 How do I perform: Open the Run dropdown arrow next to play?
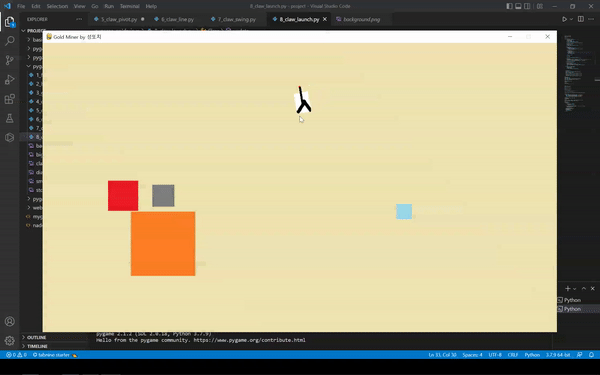[x=572, y=19]
